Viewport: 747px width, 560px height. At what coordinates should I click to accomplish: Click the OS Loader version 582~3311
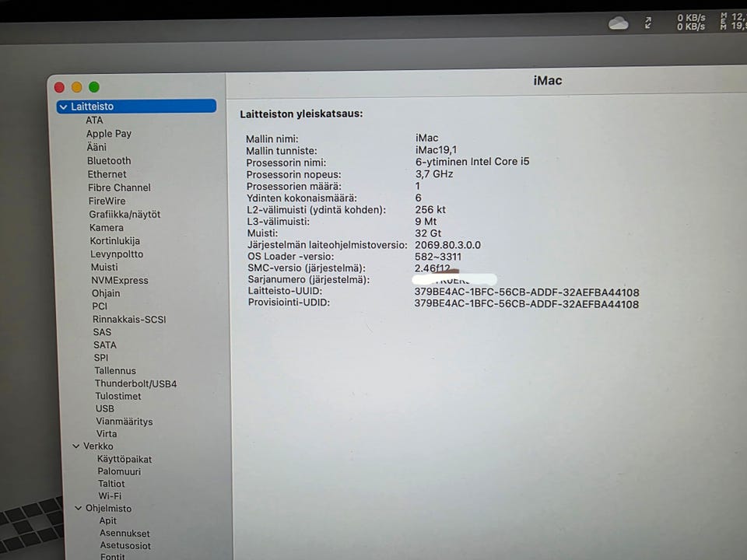tap(438, 257)
